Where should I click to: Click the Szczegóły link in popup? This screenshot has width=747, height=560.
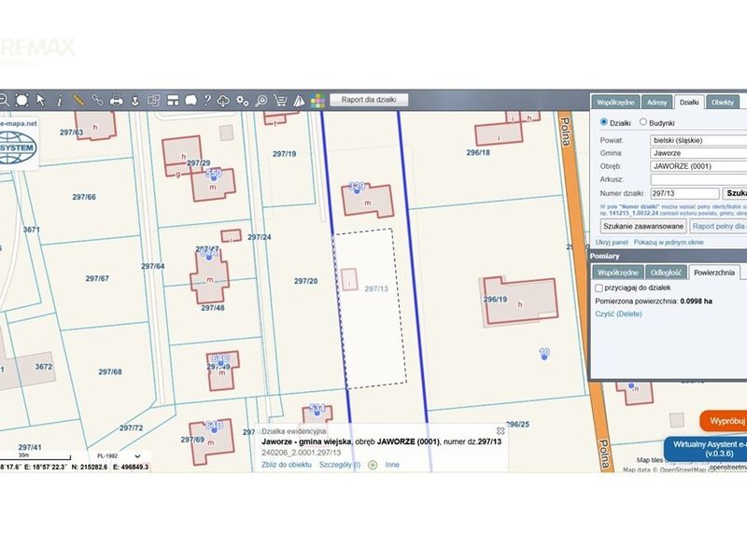(x=340, y=464)
